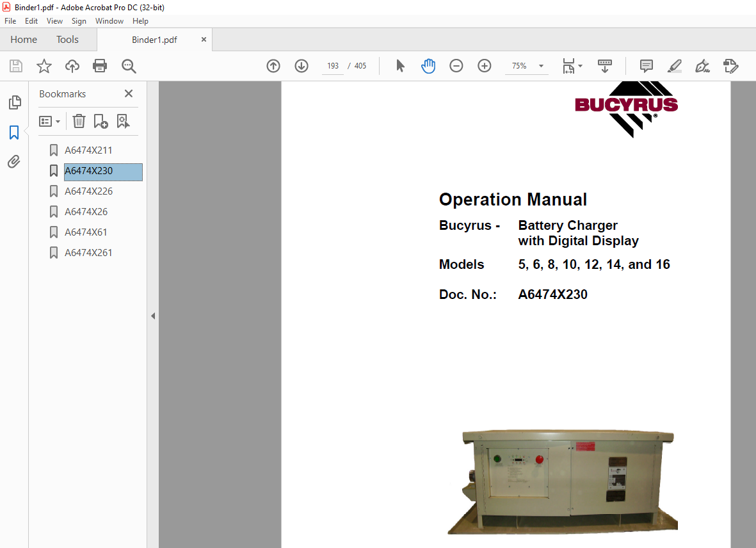
Task: Find the current bookmark
Action: click(124, 121)
